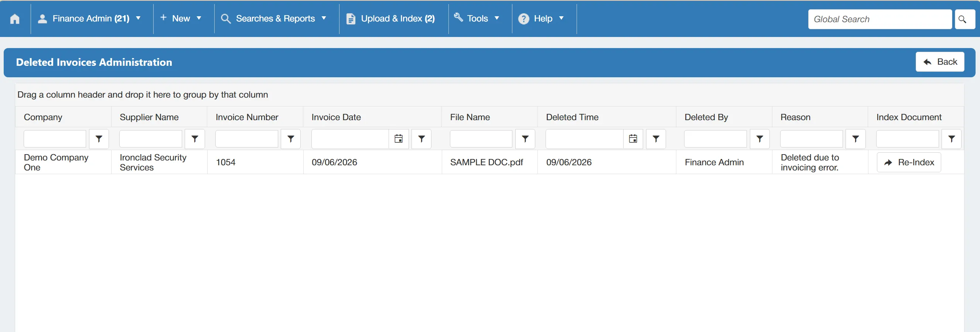The image size is (980, 332).
Task: Open the Invoice Number filter icon
Action: [291, 139]
